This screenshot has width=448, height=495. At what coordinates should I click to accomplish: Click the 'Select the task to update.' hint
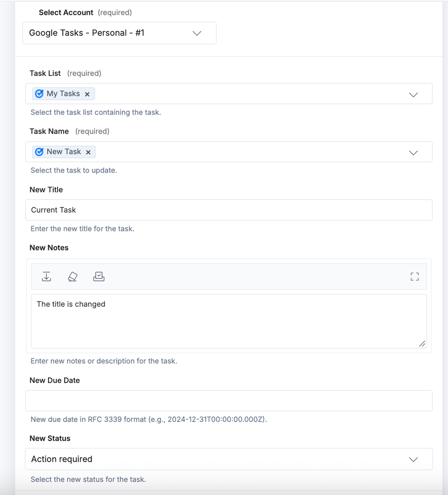(x=74, y=170)
